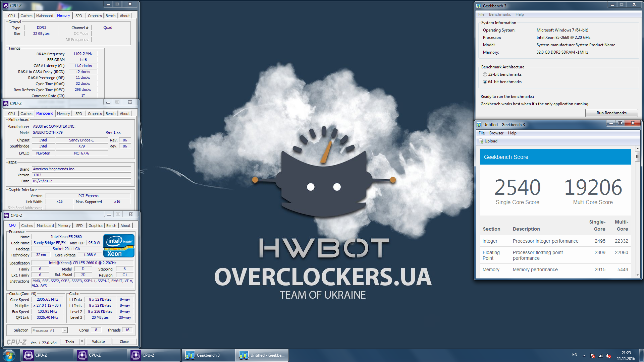Click the Intel Xeon inside logo in CPU-Z

click(119, 246)
